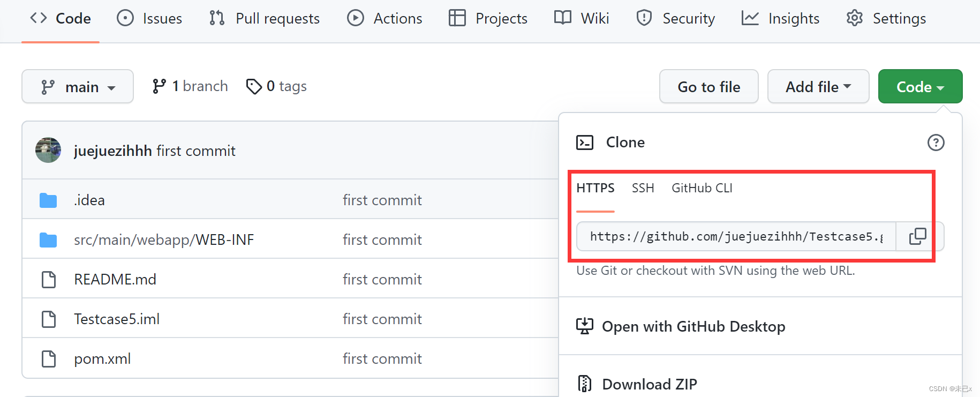Open the src/main/webapp/WEB-INF folder link

[164, 240]
